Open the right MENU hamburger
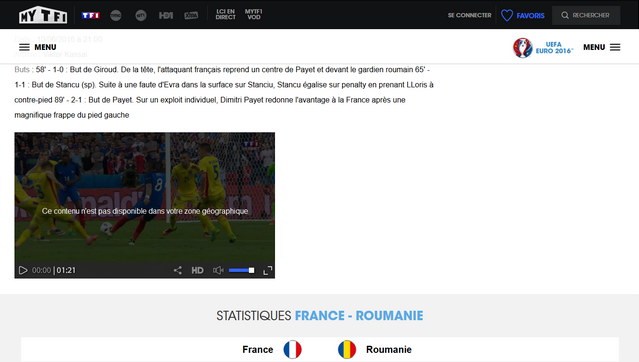Image resolution: width=639 pixels, height=362 pixels. pyautogui.click(x=602, y=47)
